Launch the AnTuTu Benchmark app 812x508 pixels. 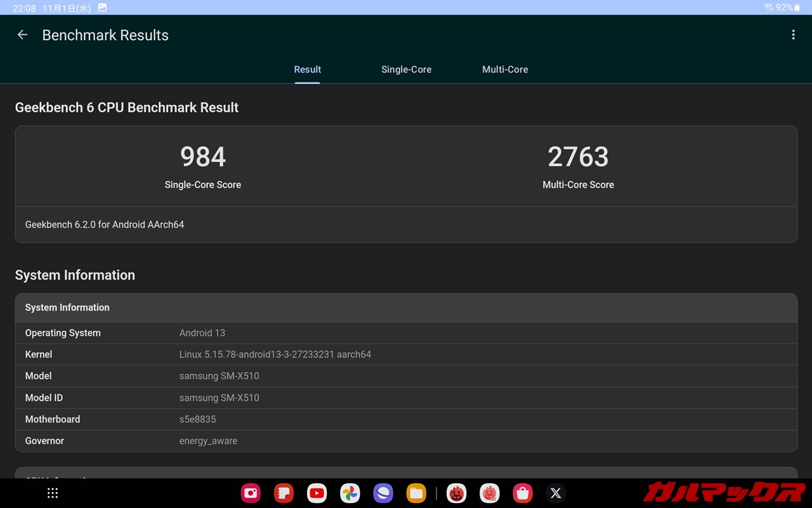click(x=456, y=493)
